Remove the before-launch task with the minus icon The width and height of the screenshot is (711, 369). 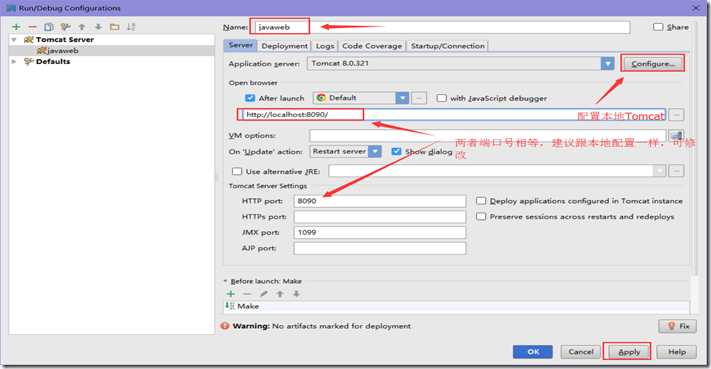coord(247,294)
